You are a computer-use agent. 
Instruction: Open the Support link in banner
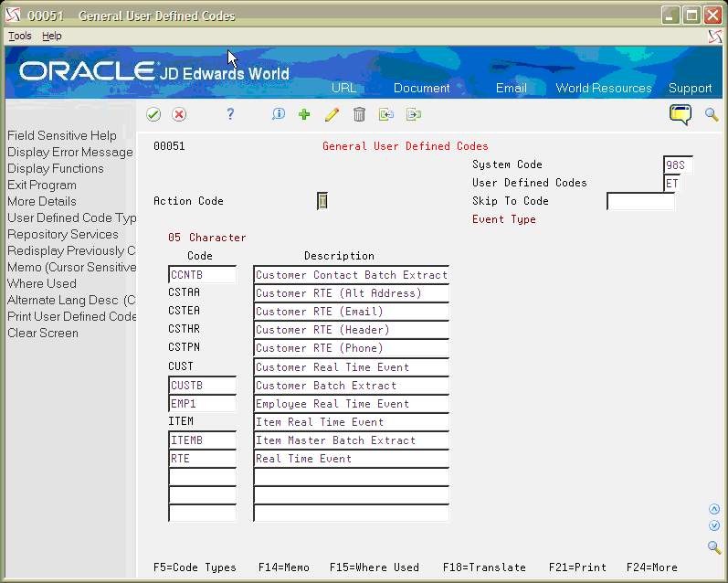coord(690,88)
